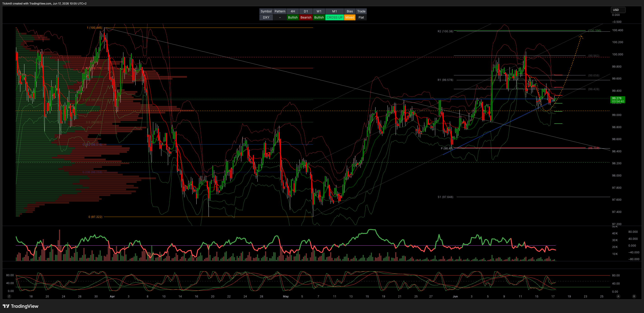Click the 97.600 price axis label

[x=616, y=200]
